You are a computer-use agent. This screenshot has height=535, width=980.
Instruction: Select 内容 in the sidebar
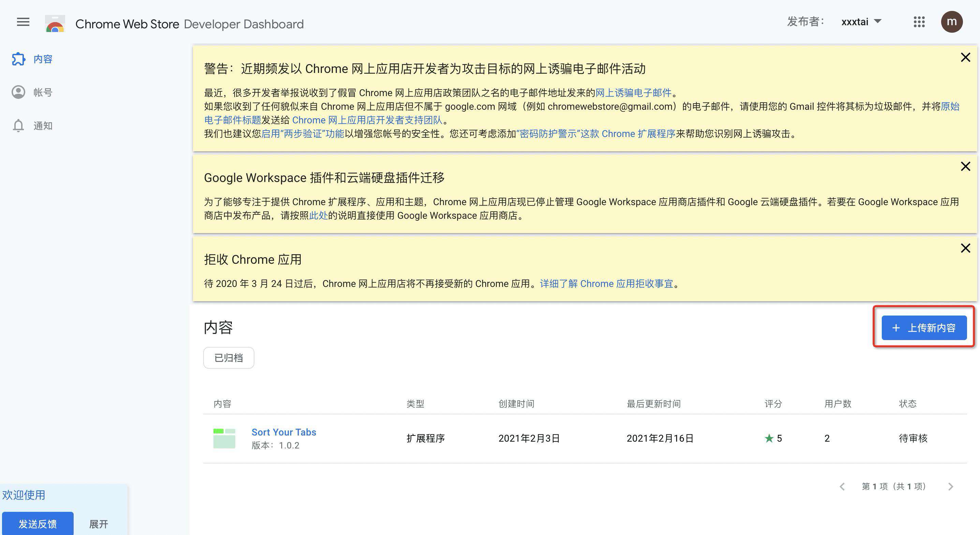pos(43,59)
